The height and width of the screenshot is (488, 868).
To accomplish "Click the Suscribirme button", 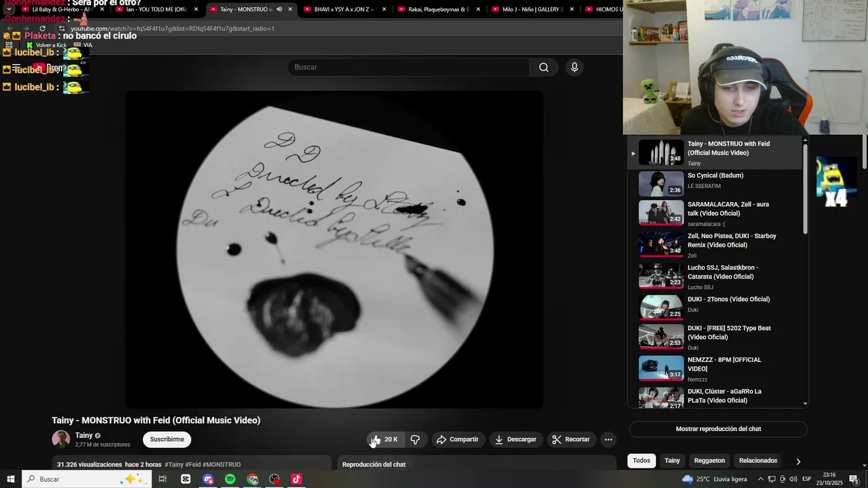I will (167, 439).
